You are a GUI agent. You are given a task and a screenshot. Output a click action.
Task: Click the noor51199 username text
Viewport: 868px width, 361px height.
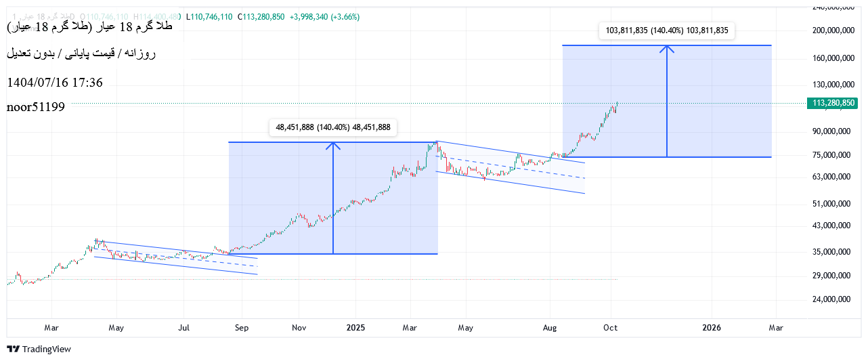pos(36,106)
